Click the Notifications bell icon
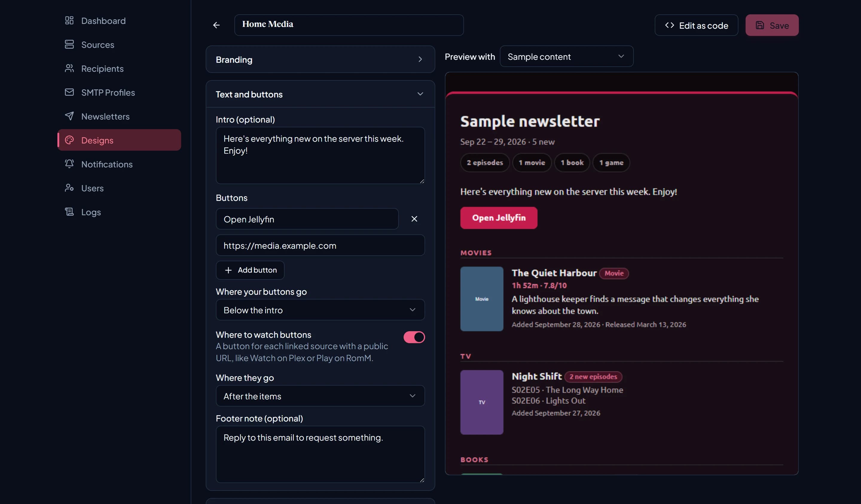This screenshot has height=504, width=861. coord(69,164)
